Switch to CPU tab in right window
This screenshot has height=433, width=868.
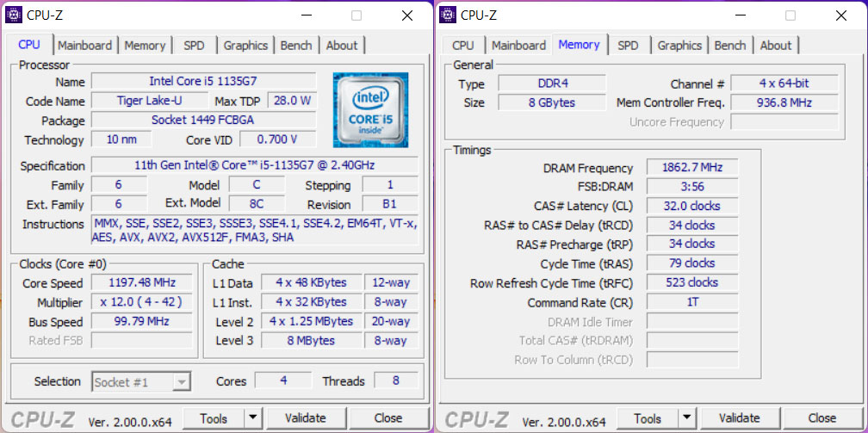[x=462, y=46]
